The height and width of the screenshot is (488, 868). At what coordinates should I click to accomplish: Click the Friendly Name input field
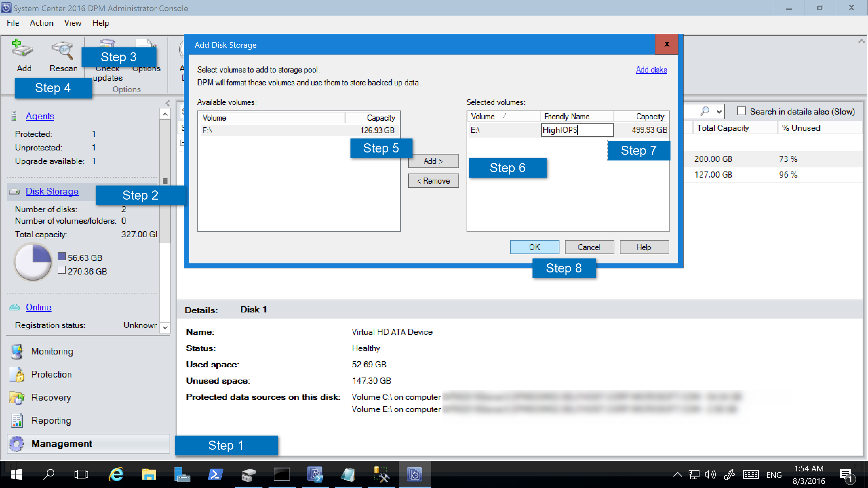tap(576, 130)
